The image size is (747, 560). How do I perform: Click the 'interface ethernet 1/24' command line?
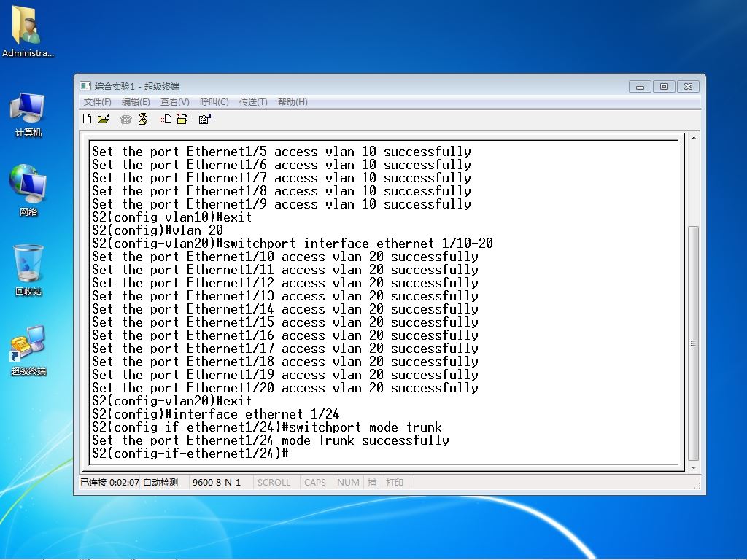click(215, 414)
